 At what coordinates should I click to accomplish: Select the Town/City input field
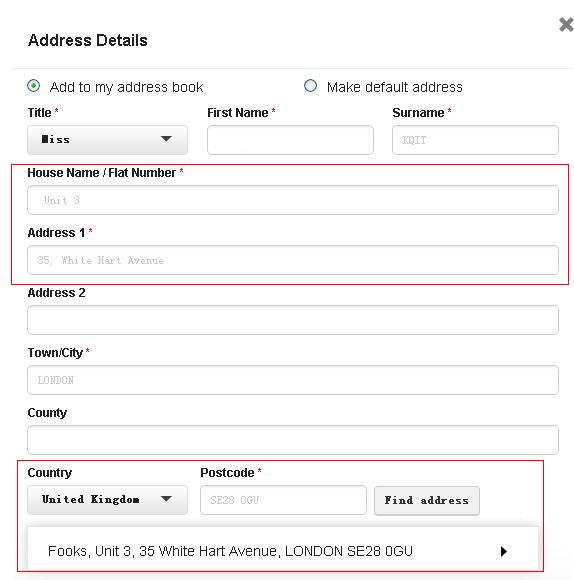click(x=293, y=380)
